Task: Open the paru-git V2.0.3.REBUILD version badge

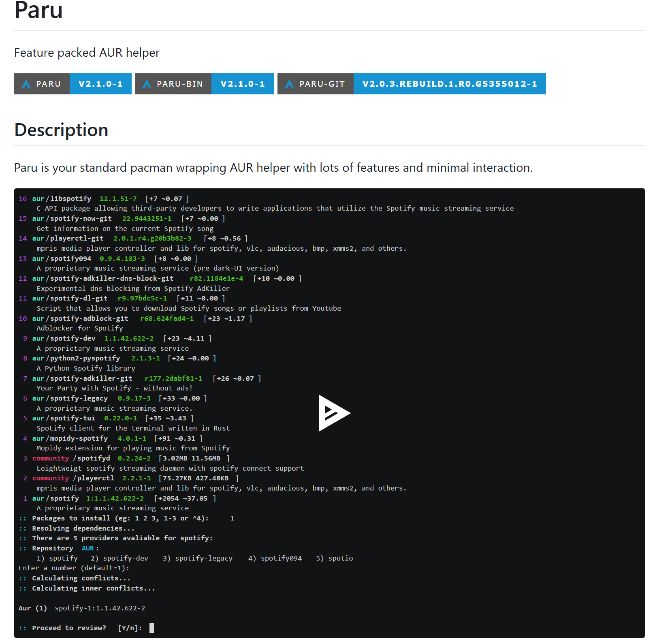Action: coord(450,84)
